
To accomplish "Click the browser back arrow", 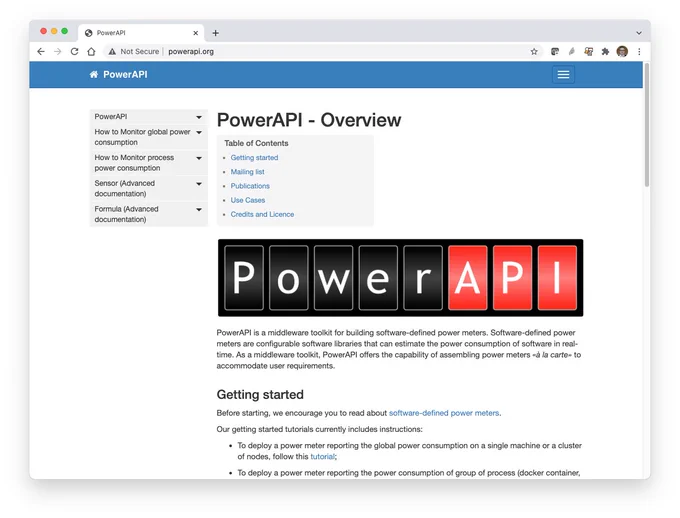I will pyautogui.click(x=41, y=52).
